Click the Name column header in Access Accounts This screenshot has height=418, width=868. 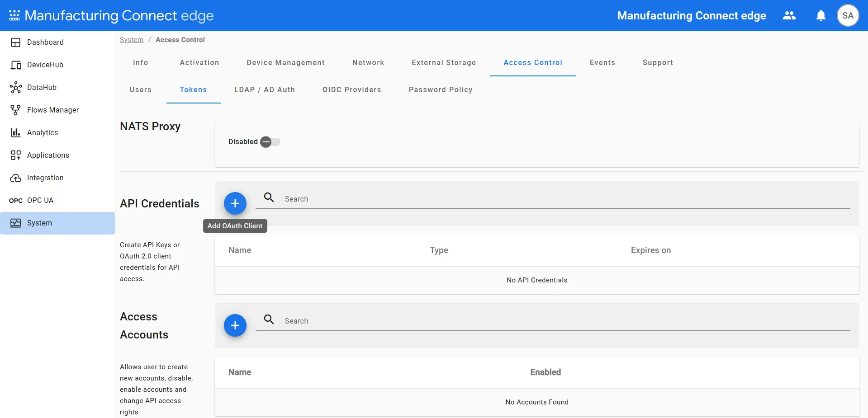coord(240,372)
